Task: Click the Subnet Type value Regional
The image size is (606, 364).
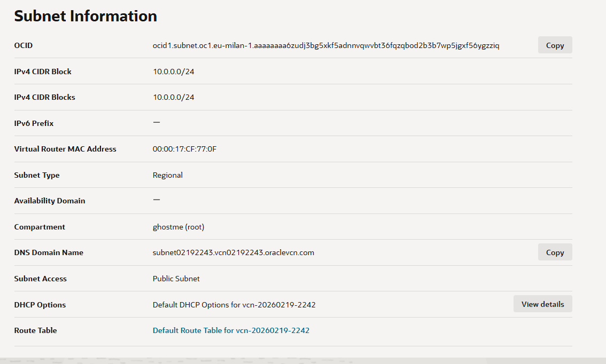Action: pos(167,175)
